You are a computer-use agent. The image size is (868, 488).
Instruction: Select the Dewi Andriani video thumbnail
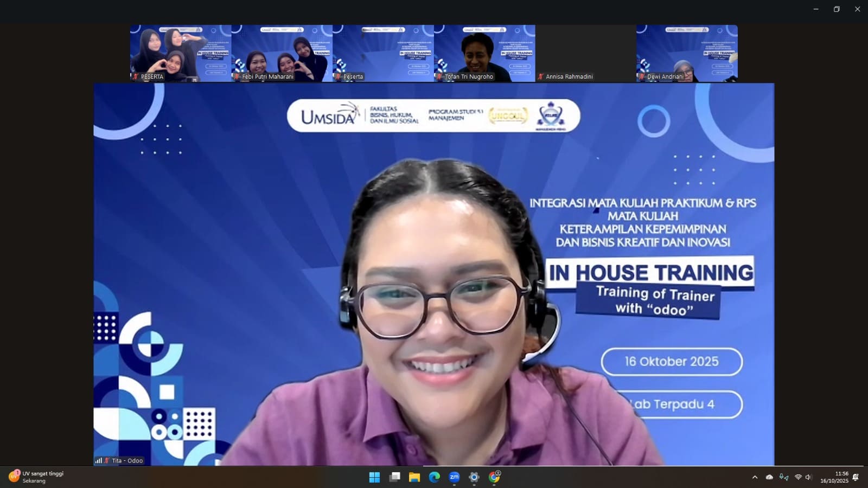pyautogui.click(x=687, y=53)
